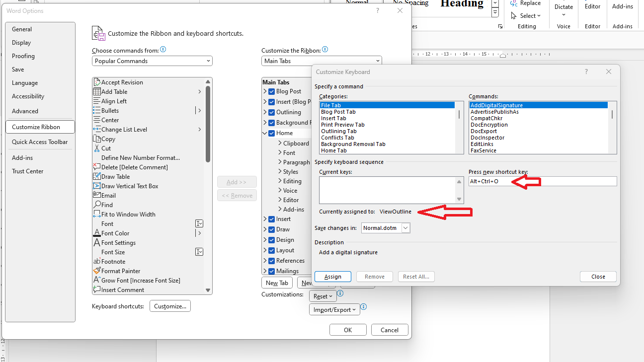This screenshot has width=644, height=362.
Task: Select the Accept Revision command icon
Action: click(97, 82)
